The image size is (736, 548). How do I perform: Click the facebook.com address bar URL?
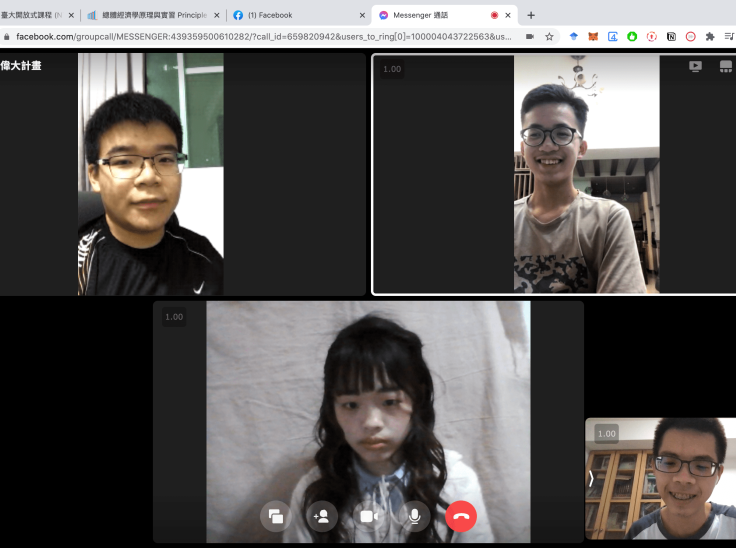coord(264,37)
